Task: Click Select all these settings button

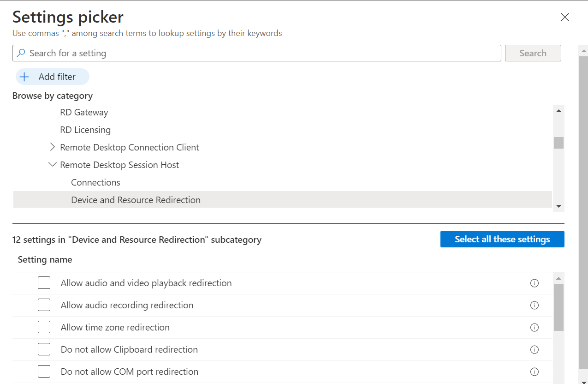Action: click(x=502, y=239)
